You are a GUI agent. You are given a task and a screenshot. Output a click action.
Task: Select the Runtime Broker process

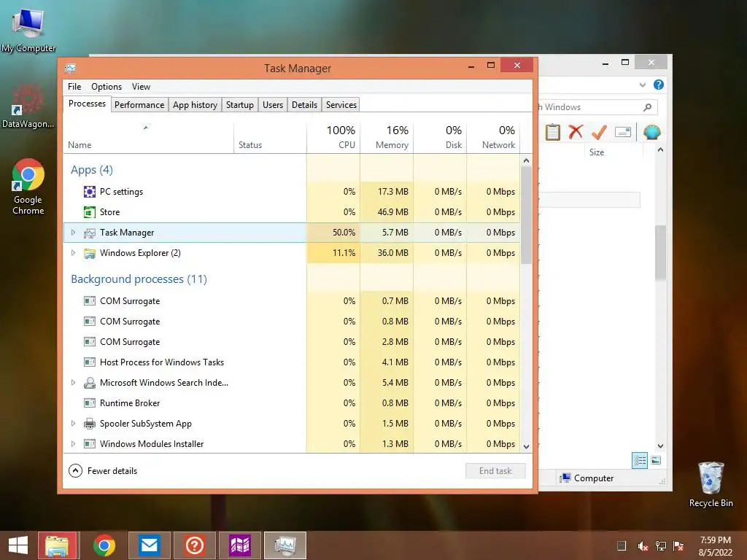pyautogui.click(x=292, y=402)
